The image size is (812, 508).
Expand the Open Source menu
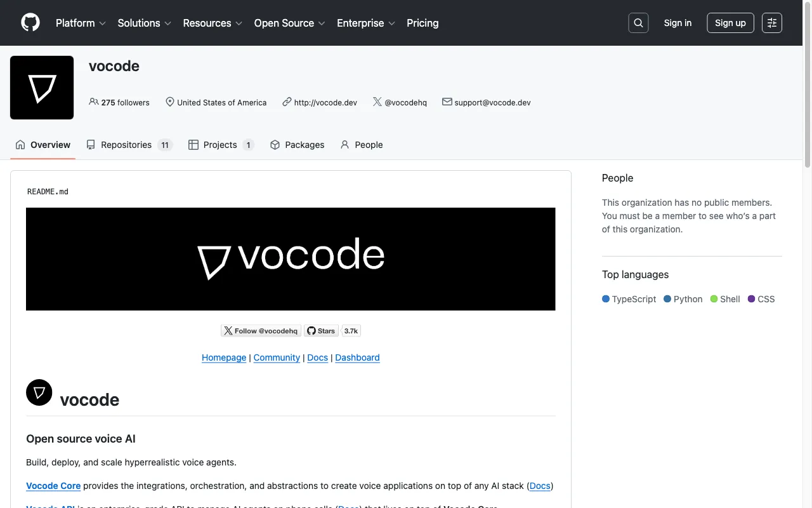click(289, 23)
